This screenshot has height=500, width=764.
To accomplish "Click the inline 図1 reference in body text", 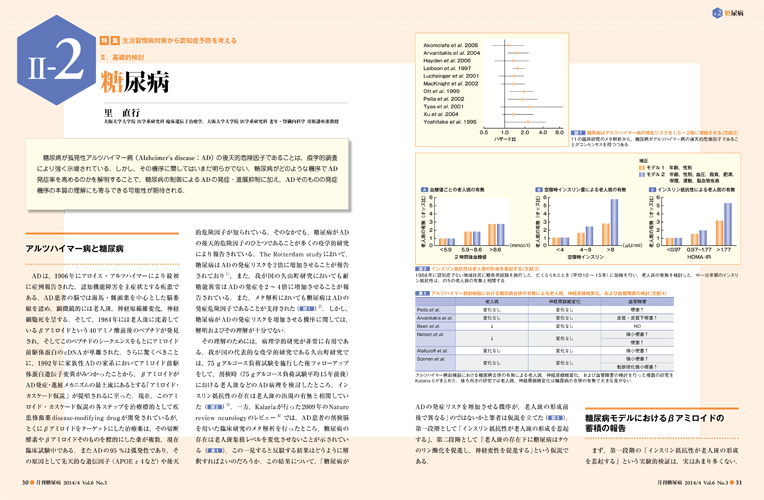I will (307, 308).
